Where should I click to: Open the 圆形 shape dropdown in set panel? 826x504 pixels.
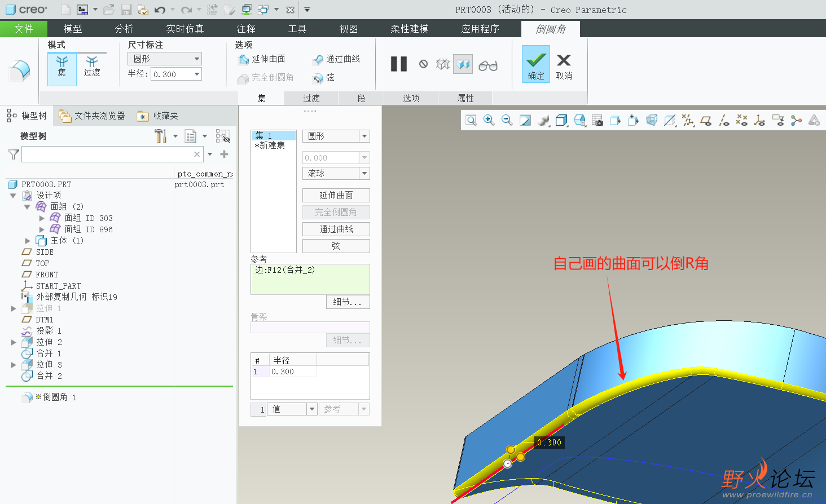(364, 136)
